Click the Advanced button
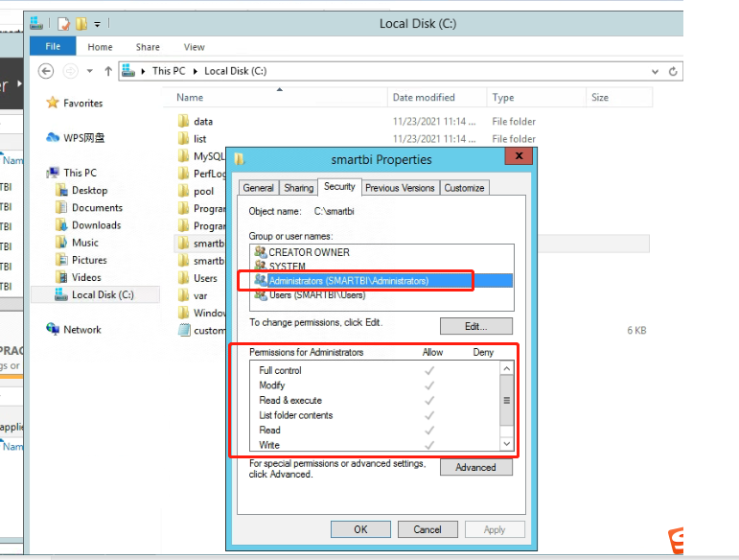 click(x=476, y=467)
